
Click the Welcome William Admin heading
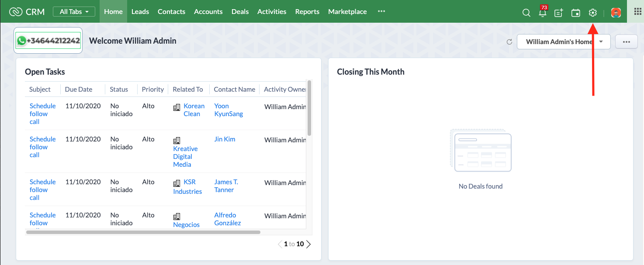(133, 41)
